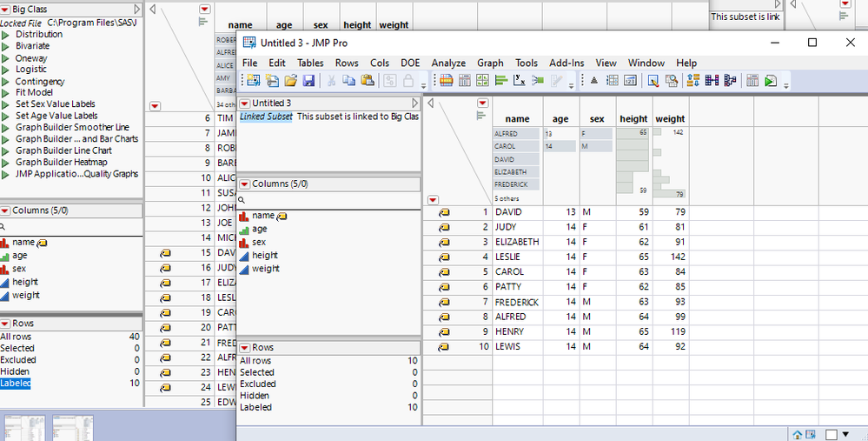This screenshot has height=441, width=868.
Task: Collapse Big Class panel with gray arrow
Action: (x=137, y=10)
